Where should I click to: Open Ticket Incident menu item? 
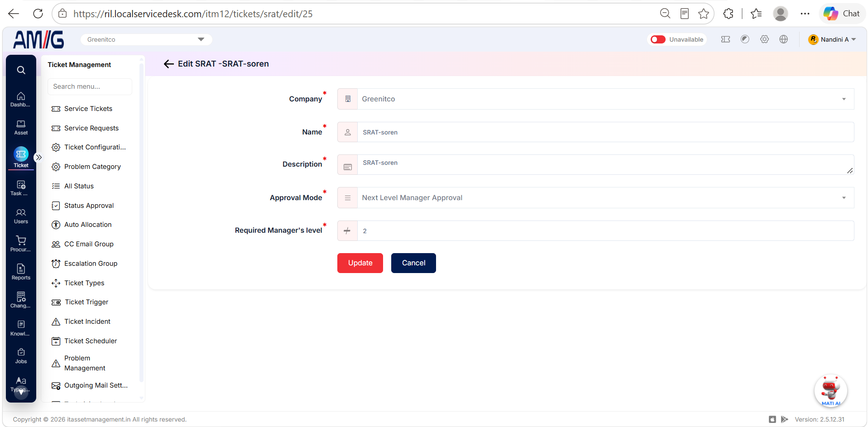(x=87, y=321)
